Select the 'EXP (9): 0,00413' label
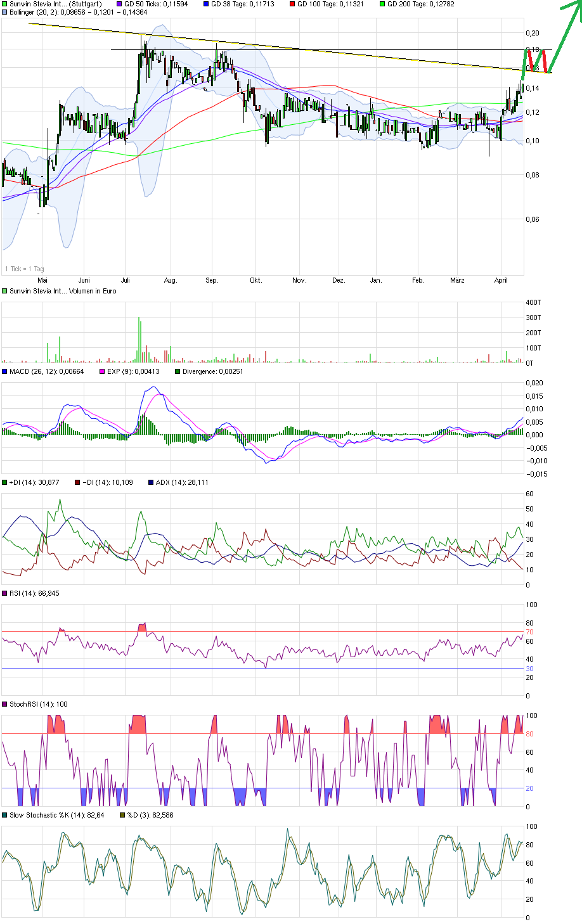This screenshot has width=582, height=924. click(x=133, y=371)
